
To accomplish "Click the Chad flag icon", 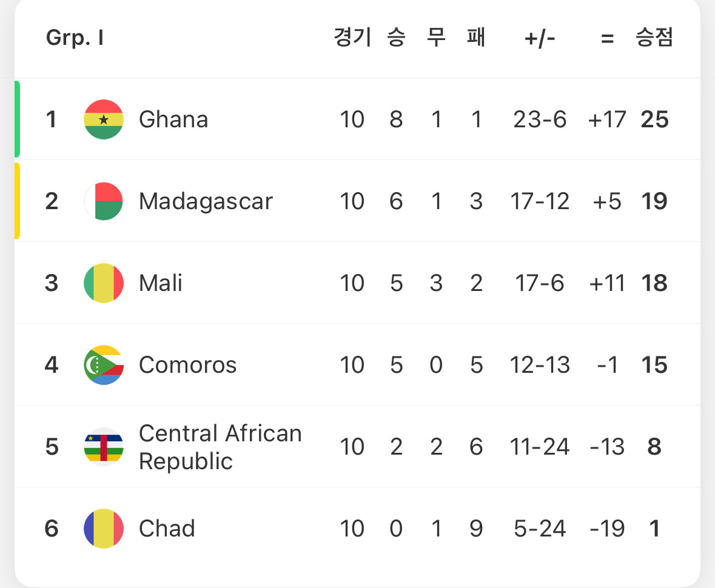I will click(x=104, y=529).
